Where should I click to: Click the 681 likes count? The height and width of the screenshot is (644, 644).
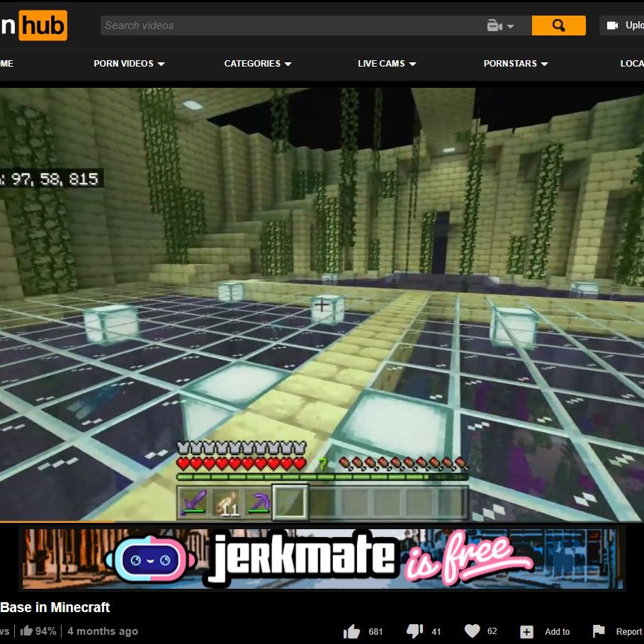pyautogui.click(x=375, y=632)
